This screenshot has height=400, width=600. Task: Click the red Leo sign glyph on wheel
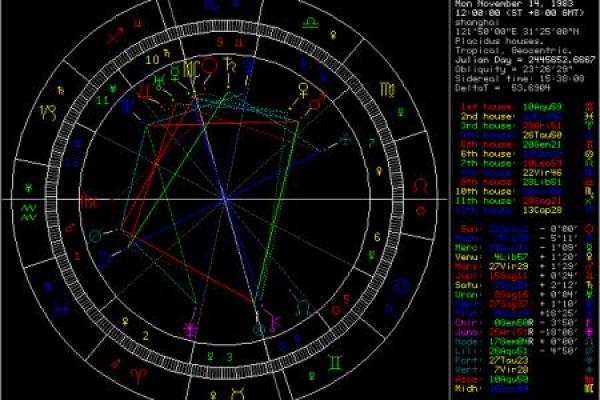click(x=421, y=186)
